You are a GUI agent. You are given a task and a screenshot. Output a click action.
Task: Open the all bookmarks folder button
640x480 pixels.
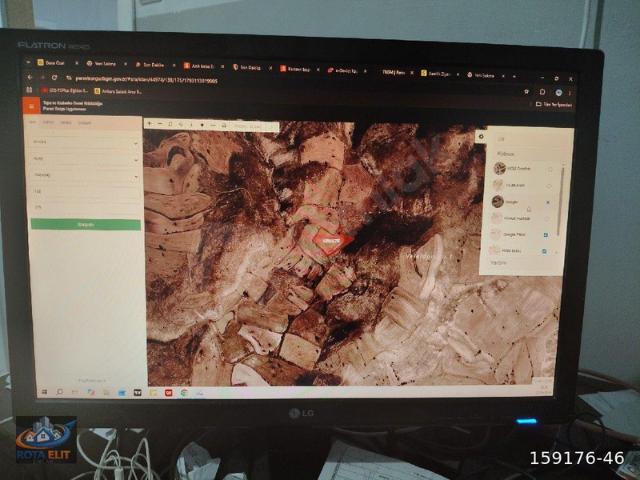(x=553, y=104)
